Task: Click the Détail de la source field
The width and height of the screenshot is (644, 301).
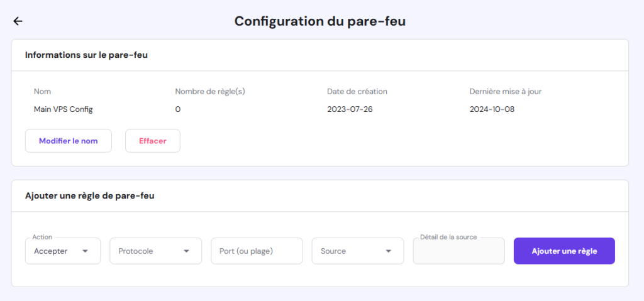Action: (x=458, y=251)
